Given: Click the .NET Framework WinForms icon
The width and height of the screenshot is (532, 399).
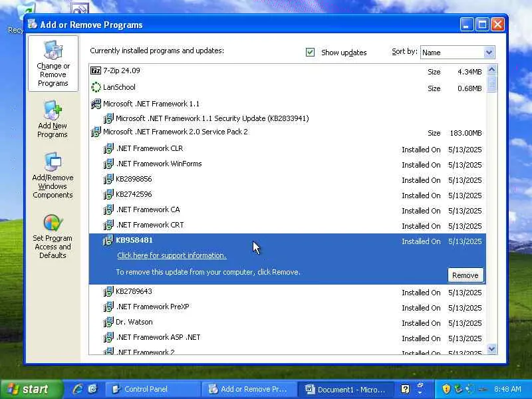Looking at the screenshot, I should coord(108,164).
